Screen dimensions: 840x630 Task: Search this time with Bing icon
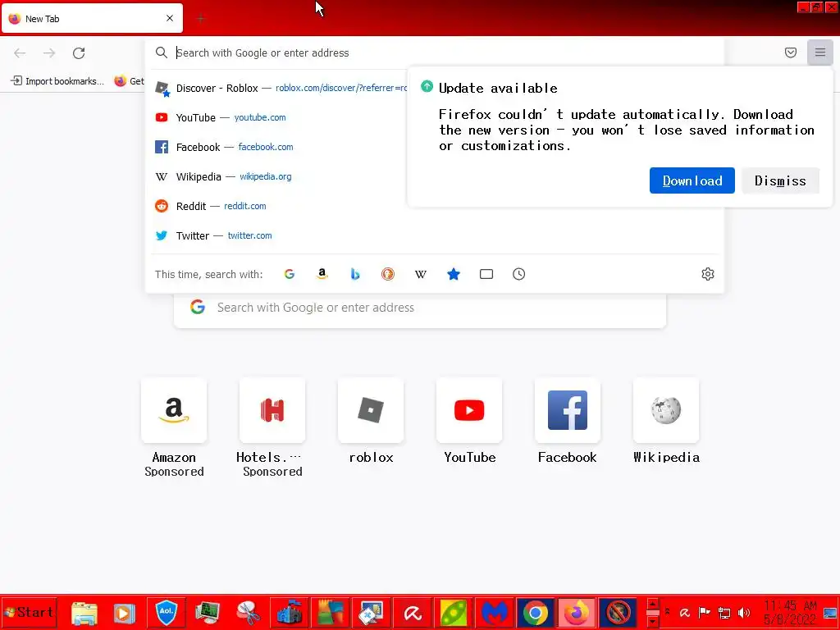(354, 274)
